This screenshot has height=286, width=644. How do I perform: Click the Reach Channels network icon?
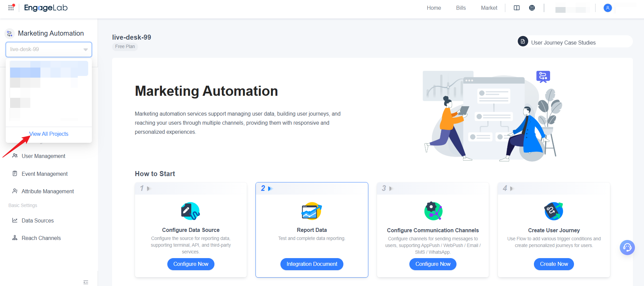pos(15,238)
